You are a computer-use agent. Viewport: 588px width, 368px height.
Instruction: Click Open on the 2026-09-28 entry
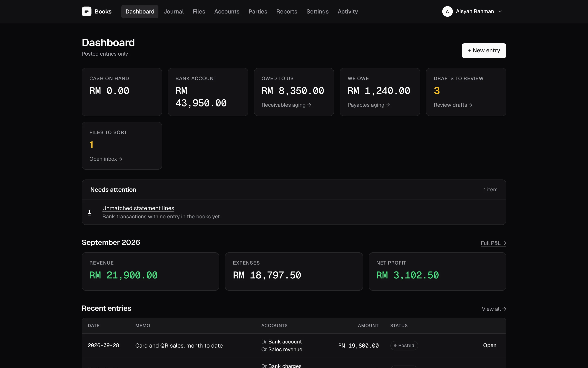pos(490,345)
